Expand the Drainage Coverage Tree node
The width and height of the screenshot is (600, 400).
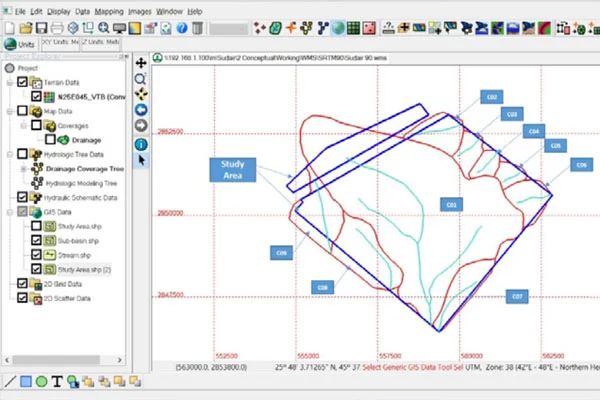pos(24,169)
